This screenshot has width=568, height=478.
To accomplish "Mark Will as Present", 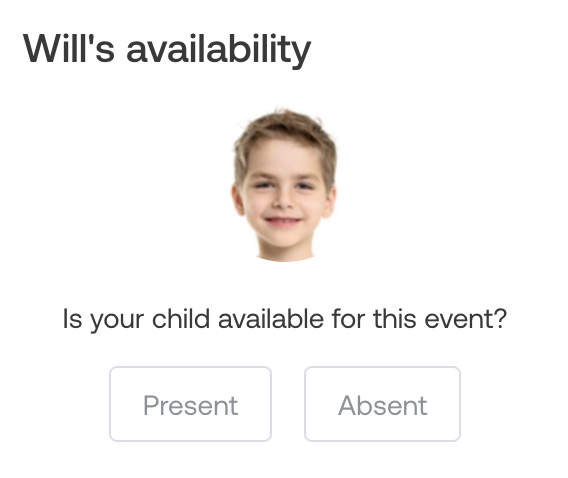I will 190,404.
